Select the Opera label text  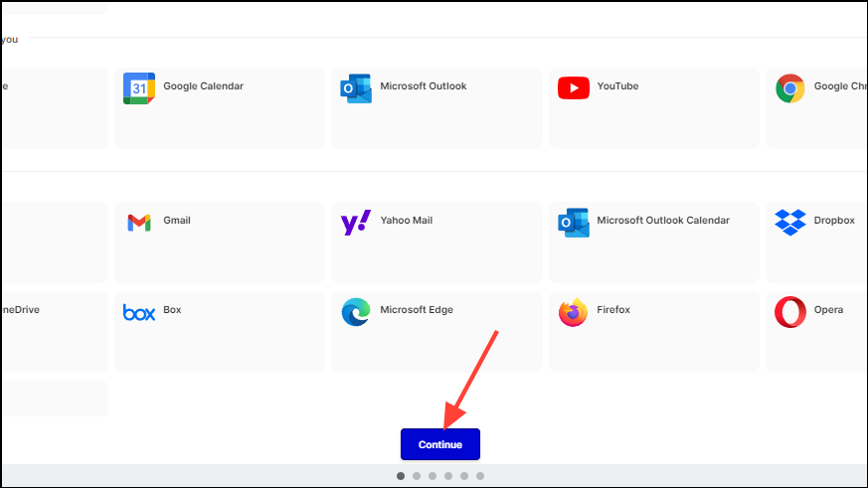point(828,309)
